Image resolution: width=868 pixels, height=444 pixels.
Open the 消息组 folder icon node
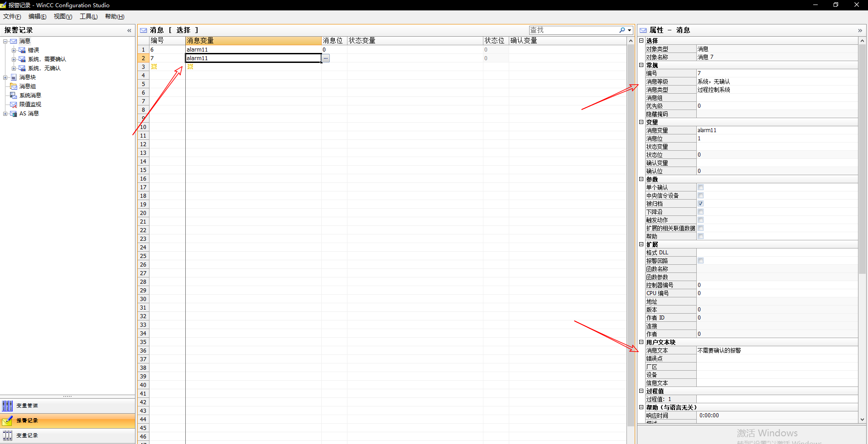pyautogui.click(x=14, y=86)
